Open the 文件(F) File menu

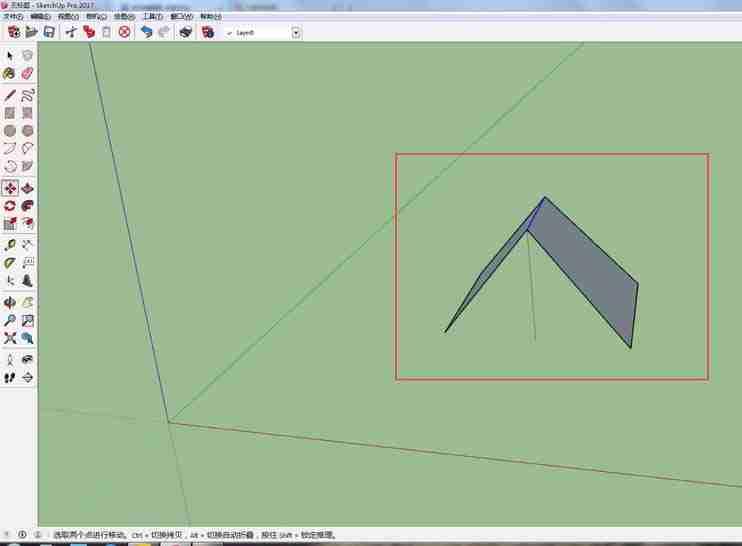tap(13, 17)
